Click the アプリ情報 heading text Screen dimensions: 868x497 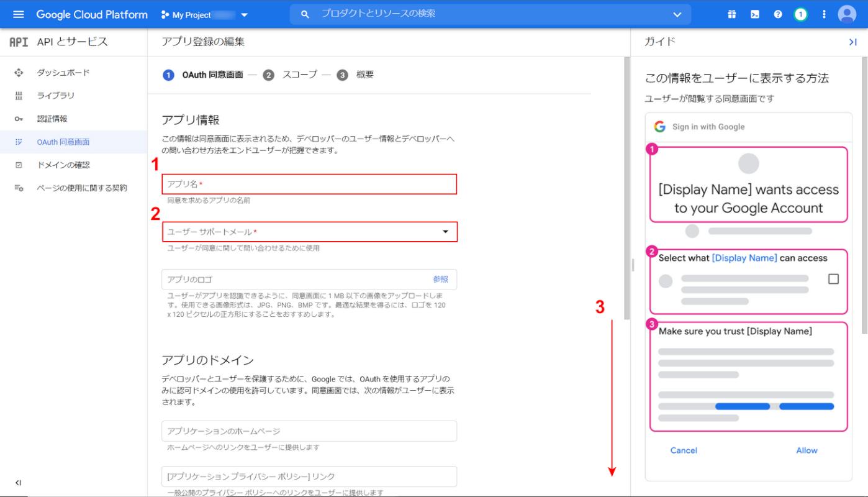(x=191, y=120)
